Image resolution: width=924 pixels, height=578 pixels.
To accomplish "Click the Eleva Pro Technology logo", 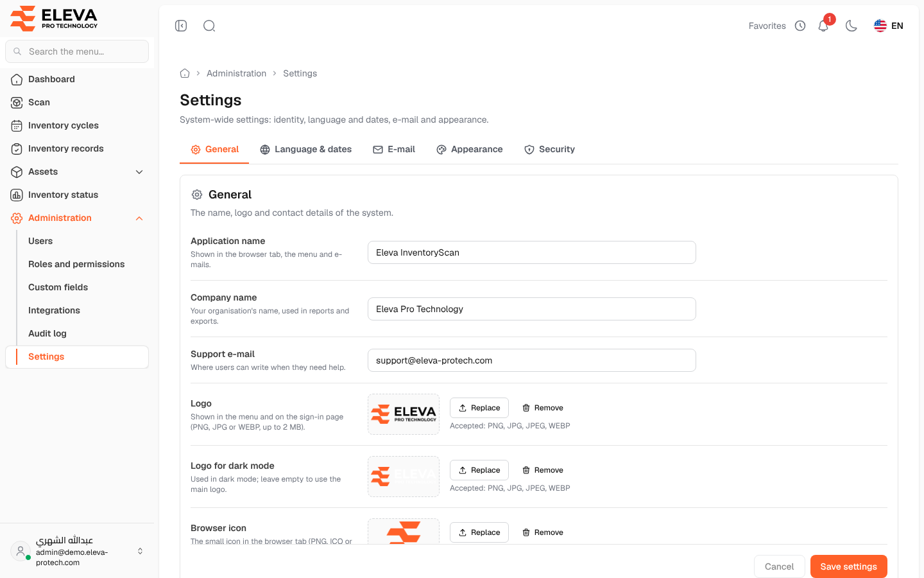I will (x=54, y=18).
